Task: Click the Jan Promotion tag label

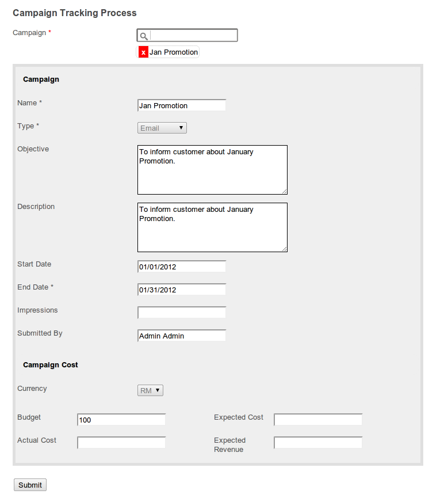Action: pos(174,52)
